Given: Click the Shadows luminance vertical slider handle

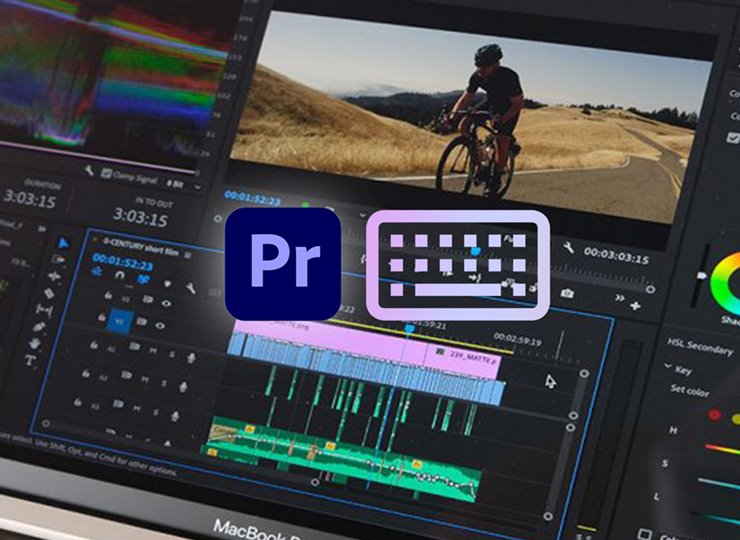Looking at the screenshot, I should [702, 275].
